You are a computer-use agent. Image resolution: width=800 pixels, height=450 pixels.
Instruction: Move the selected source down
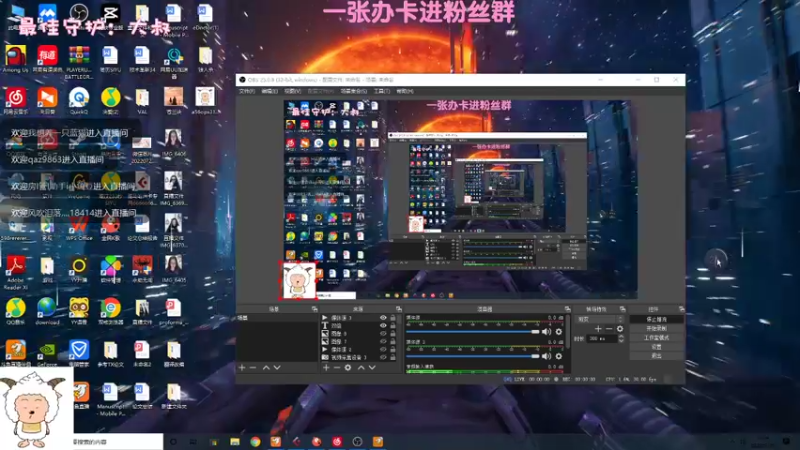[372, 367]
